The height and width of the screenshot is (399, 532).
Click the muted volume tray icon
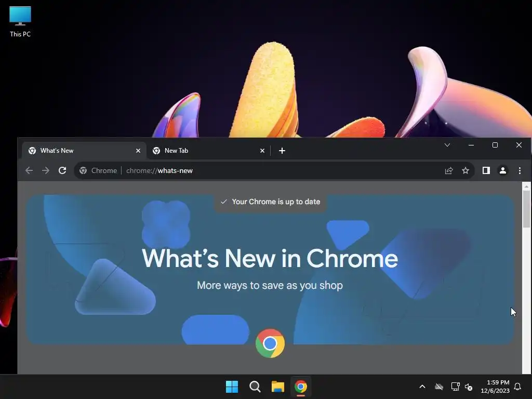click(x=469, y=387)
